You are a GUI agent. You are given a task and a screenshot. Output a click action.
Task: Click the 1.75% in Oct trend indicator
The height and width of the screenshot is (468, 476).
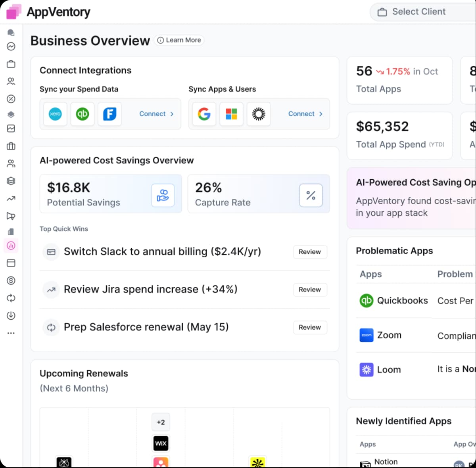[407, 71]
